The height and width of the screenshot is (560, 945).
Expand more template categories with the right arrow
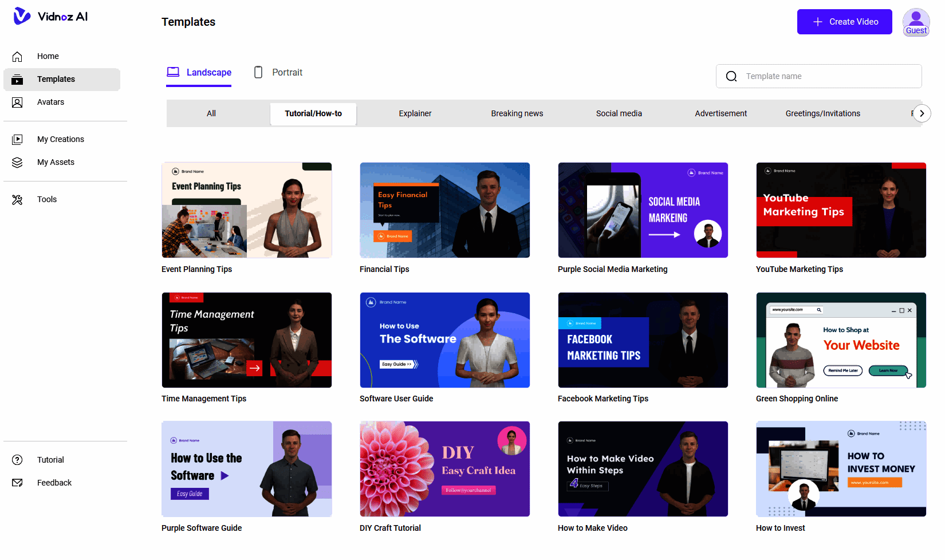click(922, 113)
